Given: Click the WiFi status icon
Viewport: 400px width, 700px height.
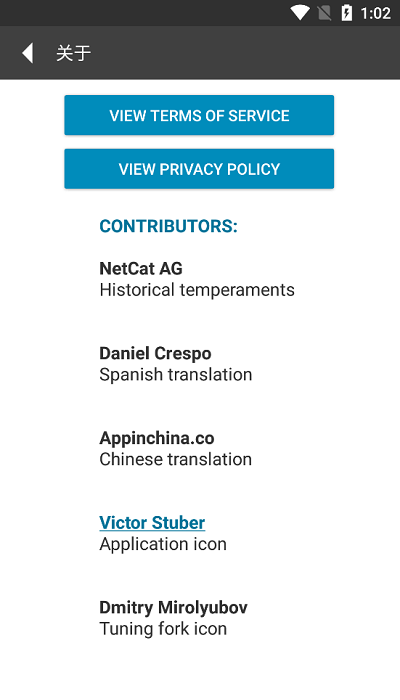Looking at the screenshot, I should tap(300, 13).
